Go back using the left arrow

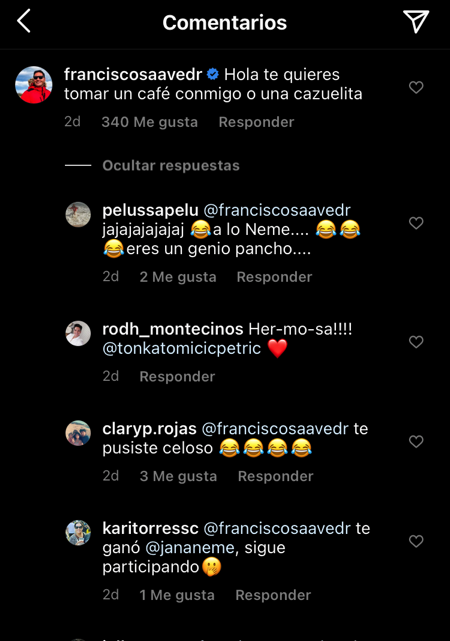point(24,21)
